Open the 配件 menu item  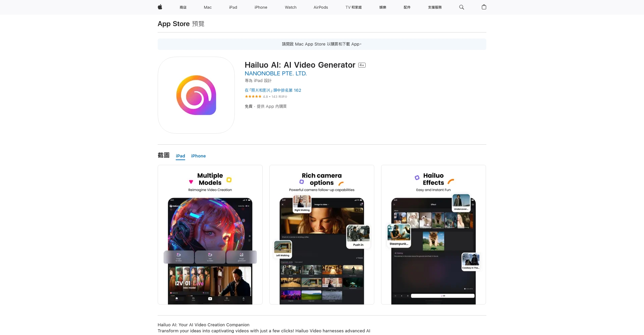407,7
